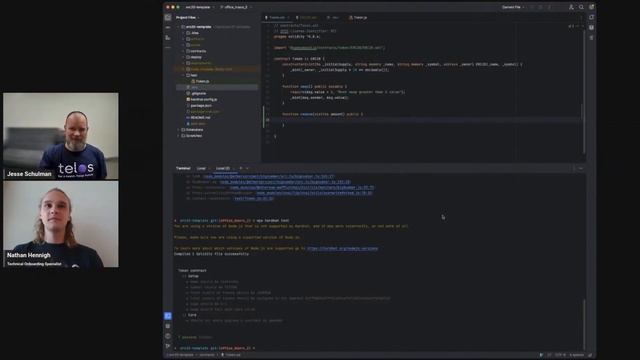Open the Current File run configuration dropdown

tap(513, 7)
